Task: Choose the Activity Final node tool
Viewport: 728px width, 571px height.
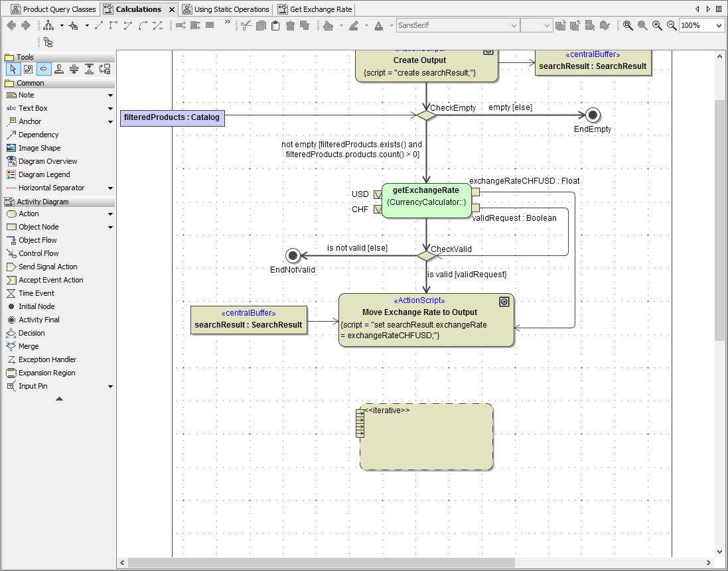Action: [x=38, y=320]
